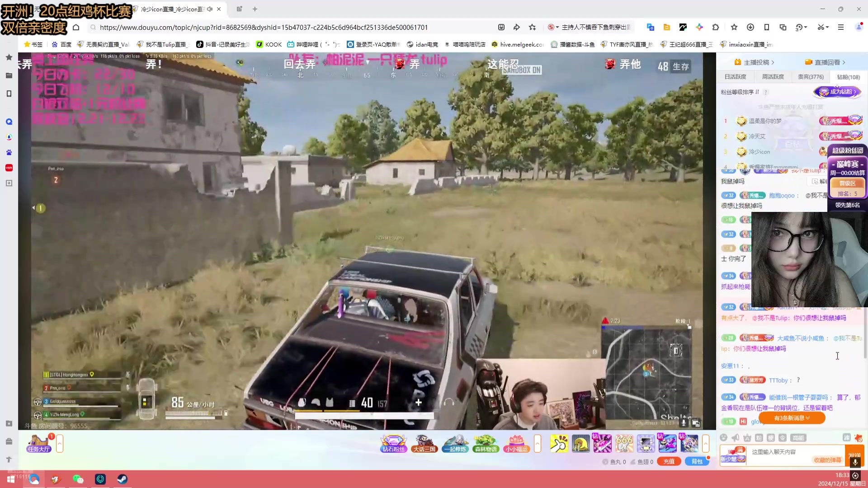Viewport: 868px width, 488px height.
Task: Expand the gift list arrow at right end
Action: (705, 443)
